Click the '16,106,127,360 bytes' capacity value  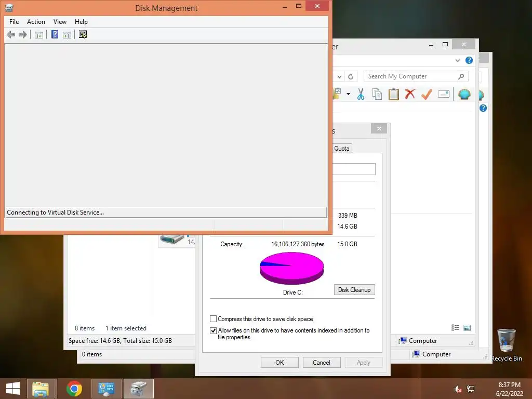[x=298, y=244]
